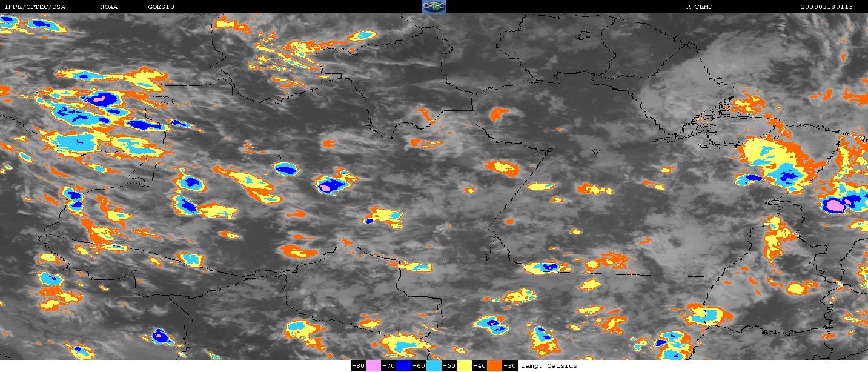This screenshot has width=868, height=372.
Task: Click the 'R_TEMP' product label
Action: (698, 7)
